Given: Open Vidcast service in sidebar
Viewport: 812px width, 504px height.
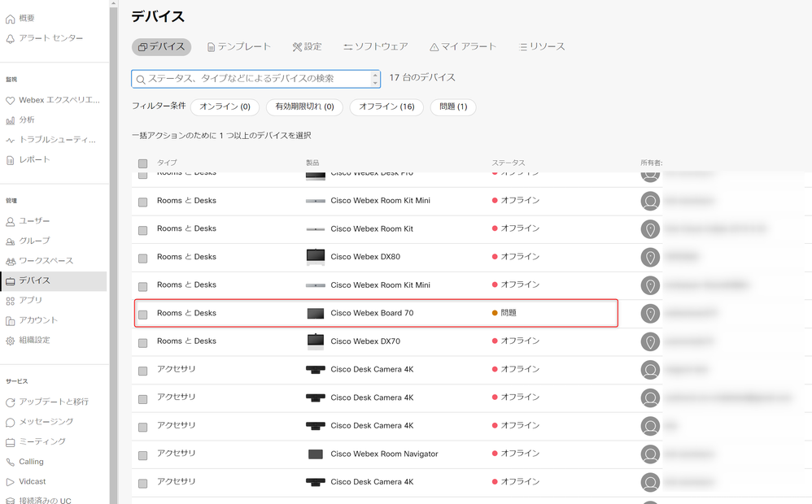Looking at the screenshot, I should (x=26, y=481).
